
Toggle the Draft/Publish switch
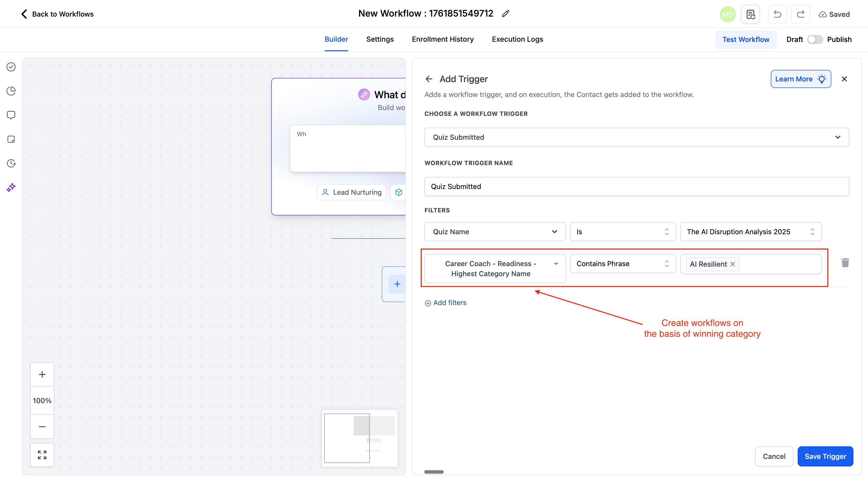[x=815, y=39]
